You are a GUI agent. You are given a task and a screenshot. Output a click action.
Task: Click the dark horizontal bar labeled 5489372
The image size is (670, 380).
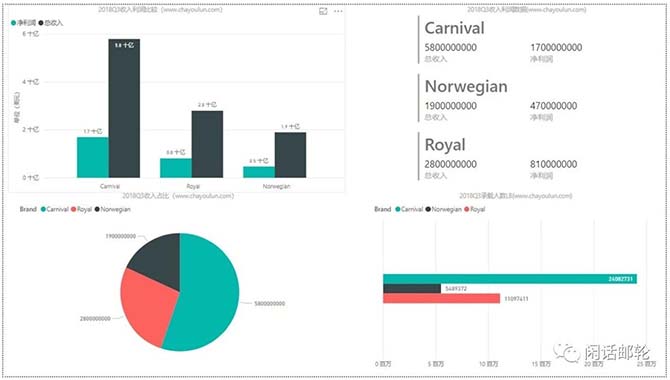coord(412,289)
